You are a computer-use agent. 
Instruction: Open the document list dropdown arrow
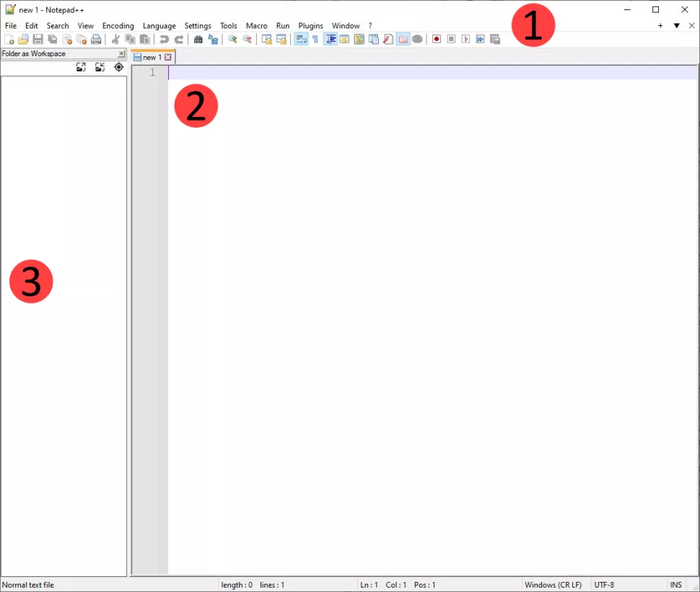pos(677,26)
